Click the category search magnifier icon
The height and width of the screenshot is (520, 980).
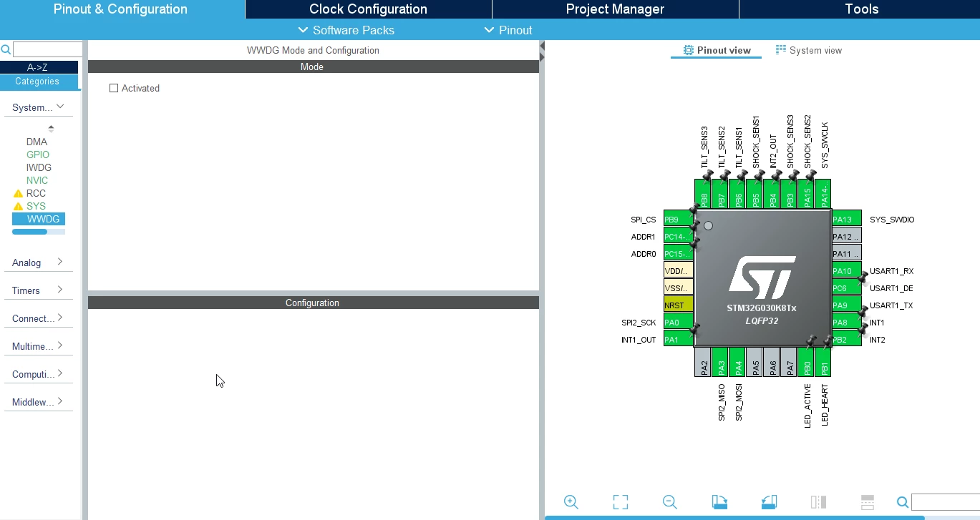coord(6,50)
